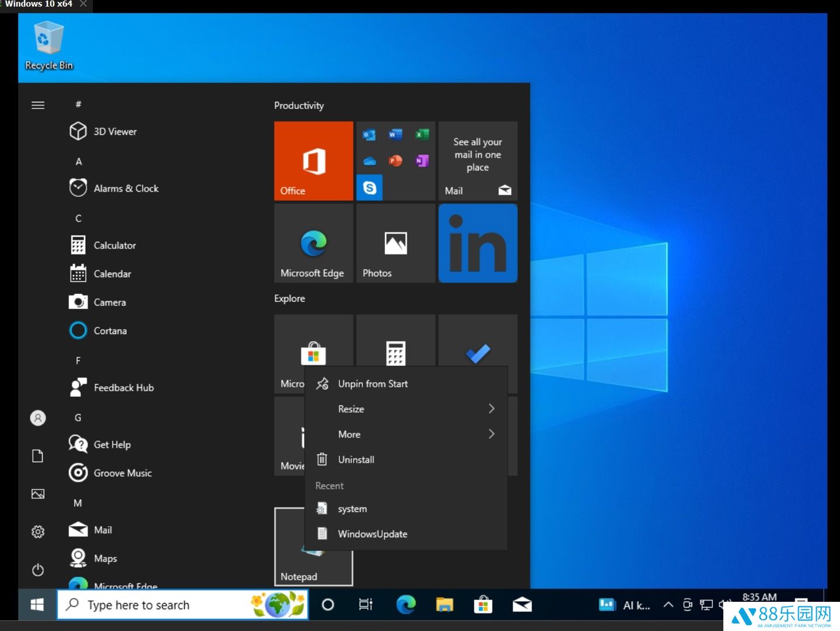
Task: Open the LinkedIn tile
Action: [477, 243]
